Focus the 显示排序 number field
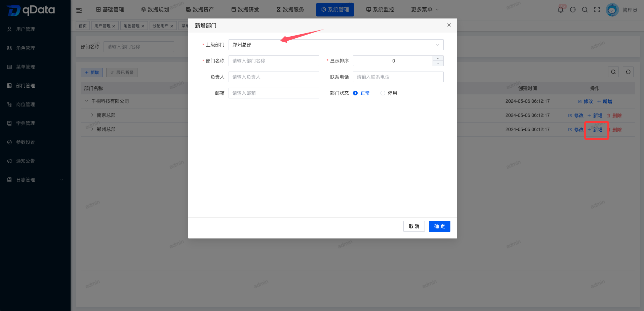 [x=393, y=61]
